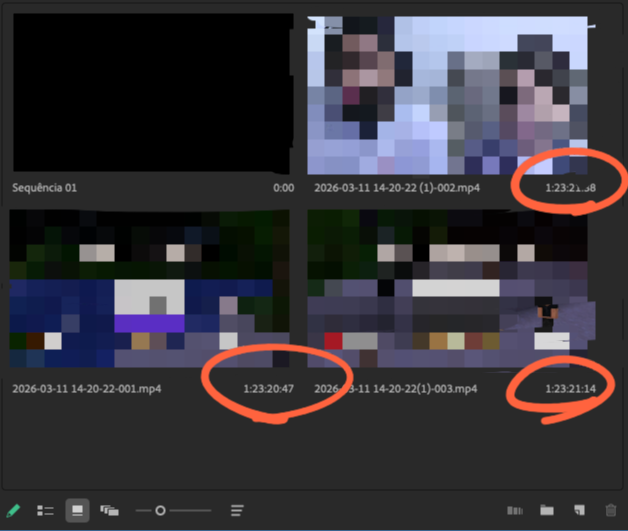Click the duration of the (1)-002.mp4 clip
The height and width of the screenshot is (531, 628).
[570, 188]
